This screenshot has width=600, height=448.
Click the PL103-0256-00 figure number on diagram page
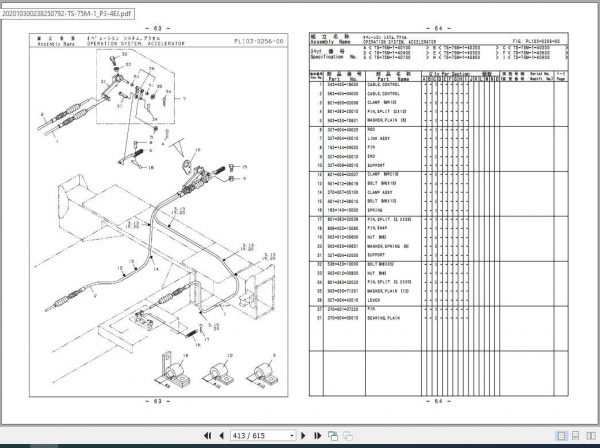(x=259, y=41)
